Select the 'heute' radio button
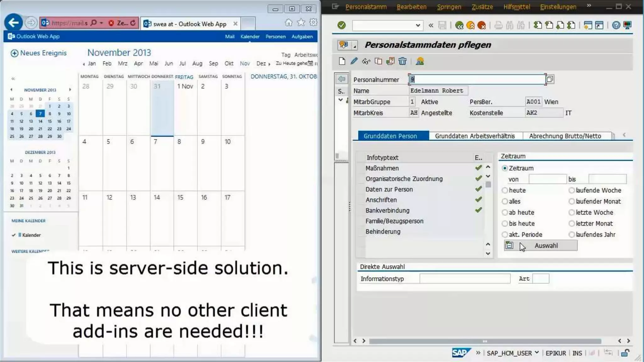 (505, 190)
